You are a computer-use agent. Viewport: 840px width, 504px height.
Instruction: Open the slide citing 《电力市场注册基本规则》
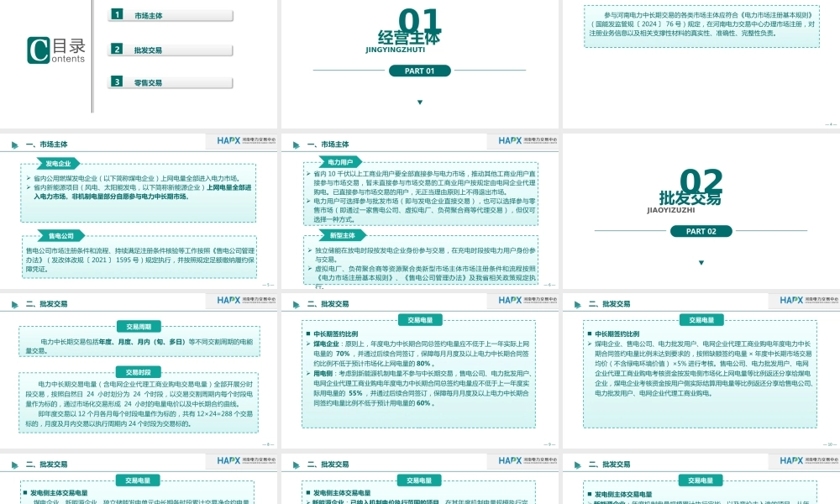click(701, 63)
